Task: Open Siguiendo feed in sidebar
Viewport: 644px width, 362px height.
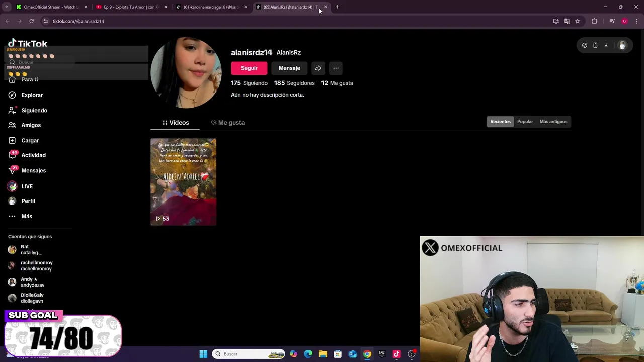Action: [x=28, y=110]
